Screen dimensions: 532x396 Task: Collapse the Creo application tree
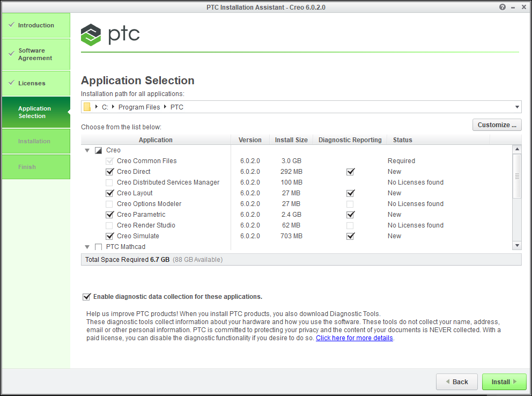(x=87, y=150)
